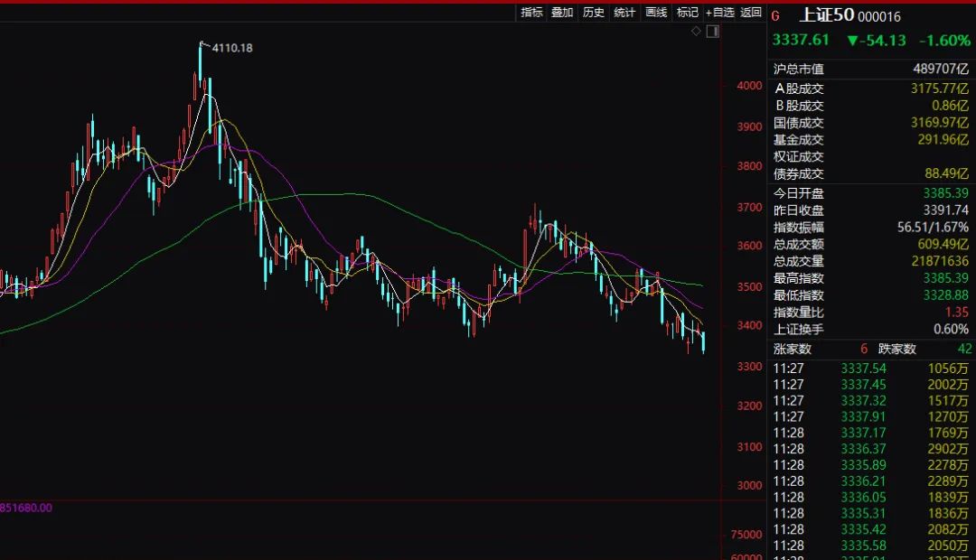The width and height of the screenshot is (976, 560).
Task: Select the 历史 history toolbar item
Action: 593,13
